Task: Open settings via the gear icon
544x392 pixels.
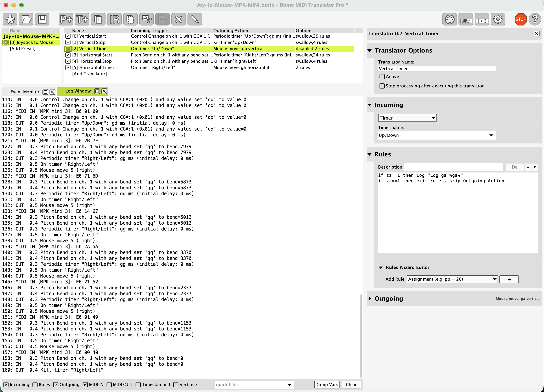Action: (x=498, y=19)
